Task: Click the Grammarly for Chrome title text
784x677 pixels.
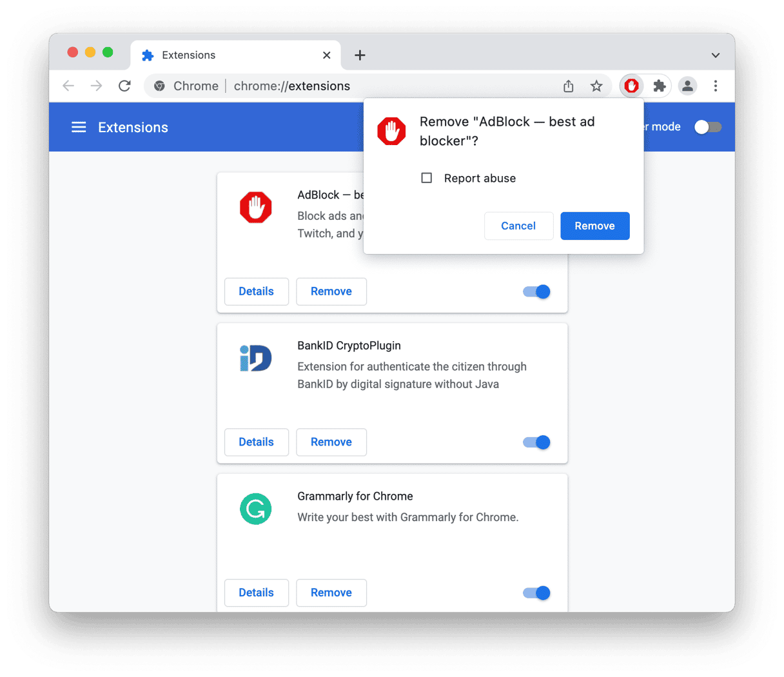Action: tap(355, 496)
